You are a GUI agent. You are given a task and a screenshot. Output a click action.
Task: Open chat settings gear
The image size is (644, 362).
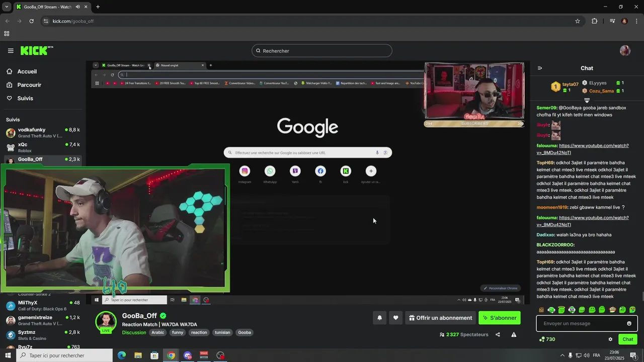610,339
